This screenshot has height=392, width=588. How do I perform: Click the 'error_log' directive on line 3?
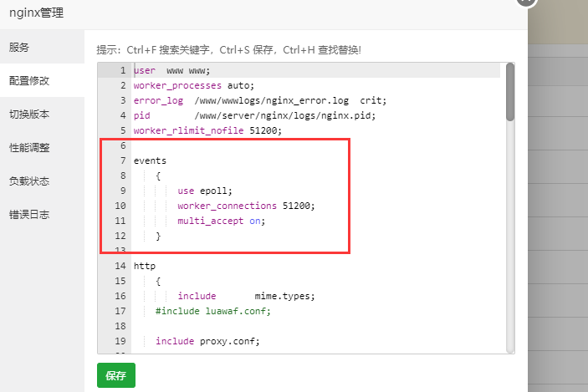[x=158, y=100]
